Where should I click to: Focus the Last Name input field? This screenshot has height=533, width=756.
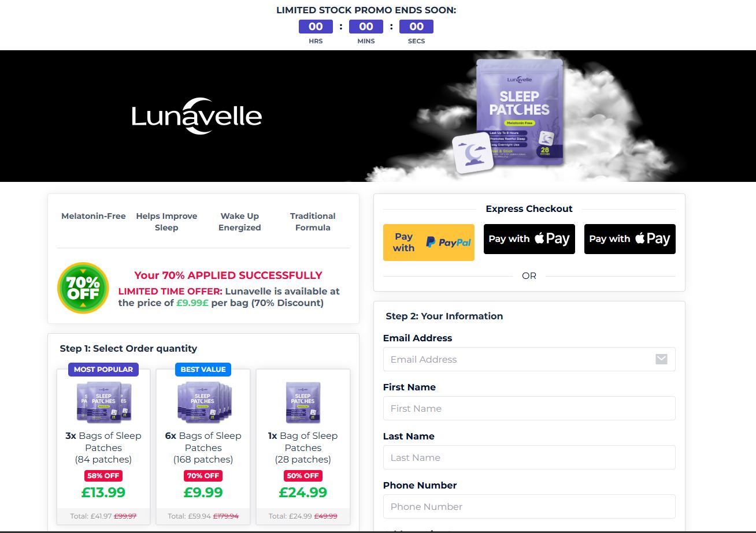pyautogui.click(x=529, y=457)
